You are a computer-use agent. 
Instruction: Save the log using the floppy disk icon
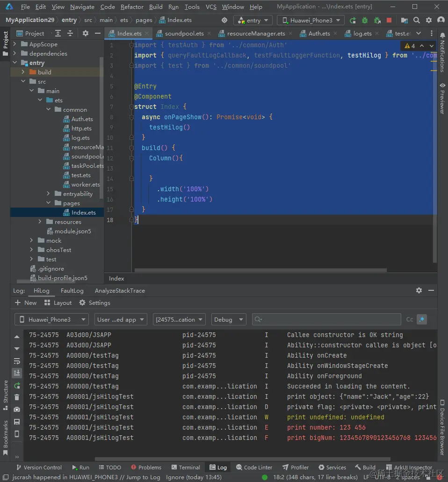coord(17,422)
